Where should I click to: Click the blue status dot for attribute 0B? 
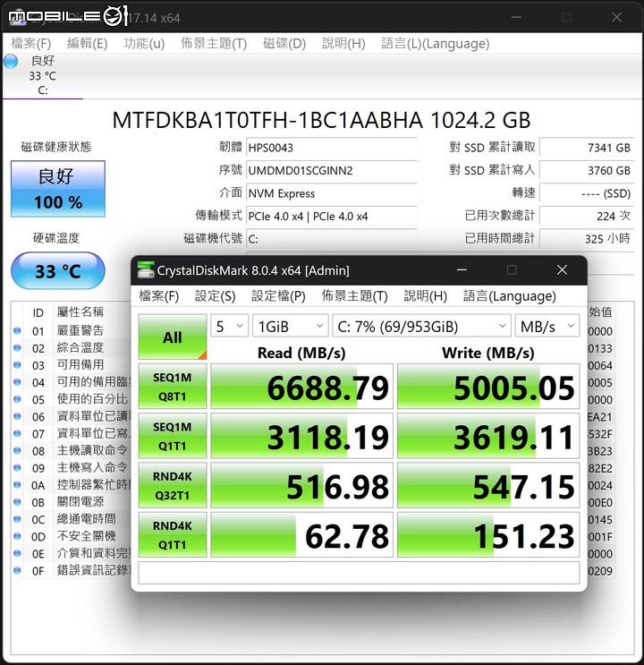[17, 502]
